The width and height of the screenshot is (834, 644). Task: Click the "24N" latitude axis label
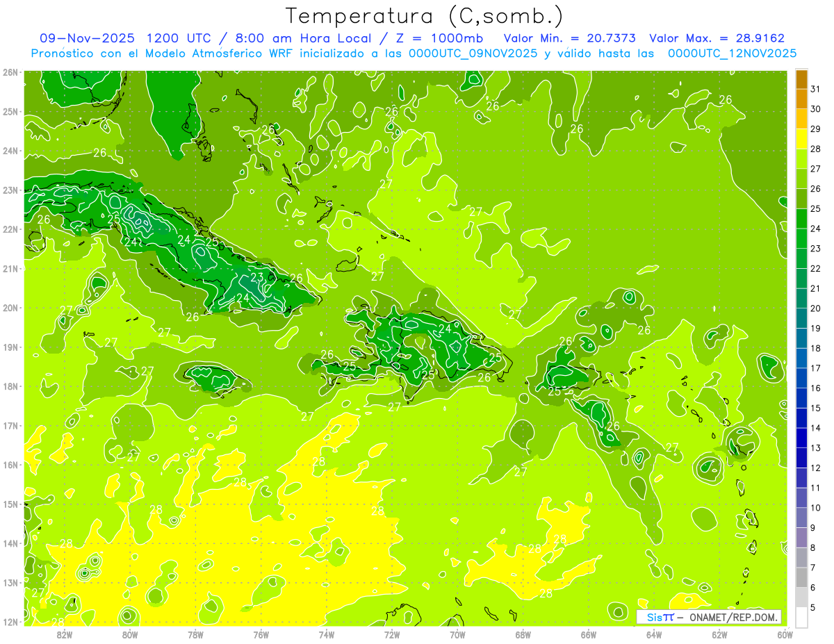11,151
